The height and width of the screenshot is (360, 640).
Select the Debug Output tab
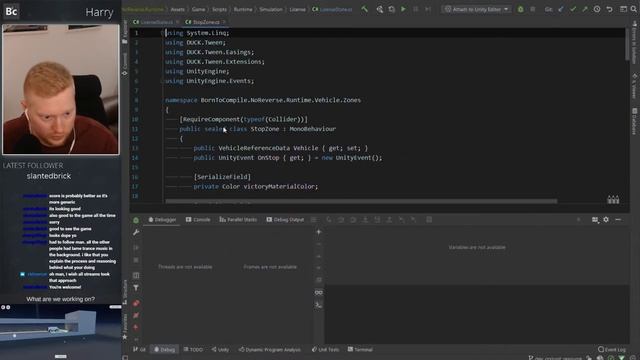285,220
